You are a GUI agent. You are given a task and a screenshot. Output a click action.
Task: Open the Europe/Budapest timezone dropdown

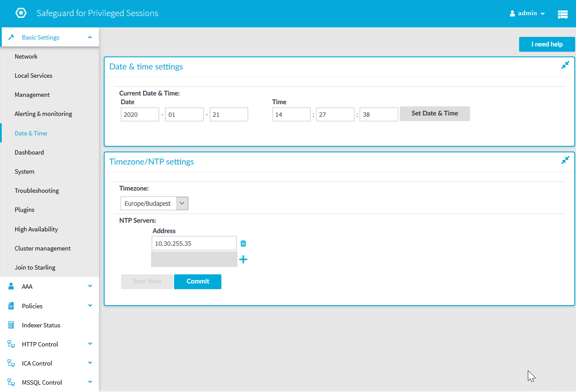click(155, 204)
